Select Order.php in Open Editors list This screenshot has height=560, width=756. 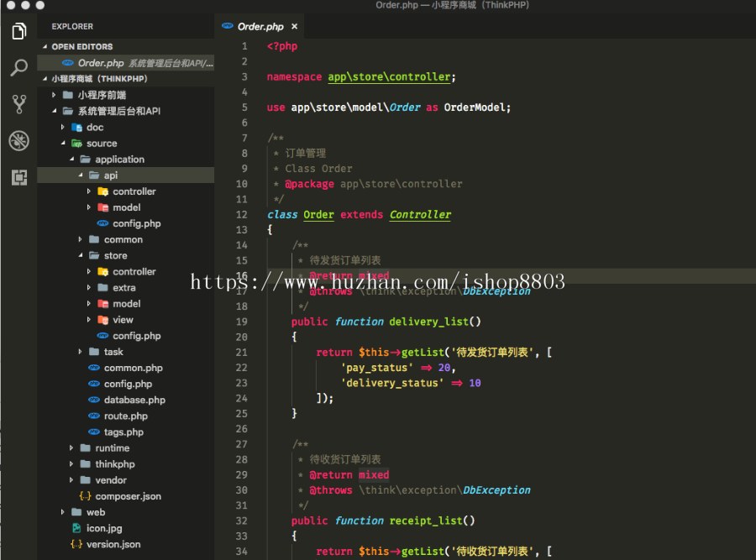tap(125, 63)
